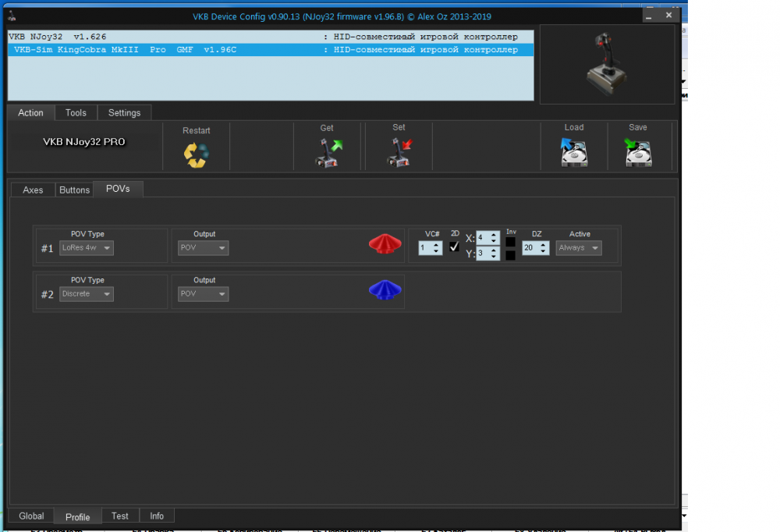Increase the X axis stepper value
Image resolution: width=780 pixels, height=532 pixels.
(x=494, y=235)
